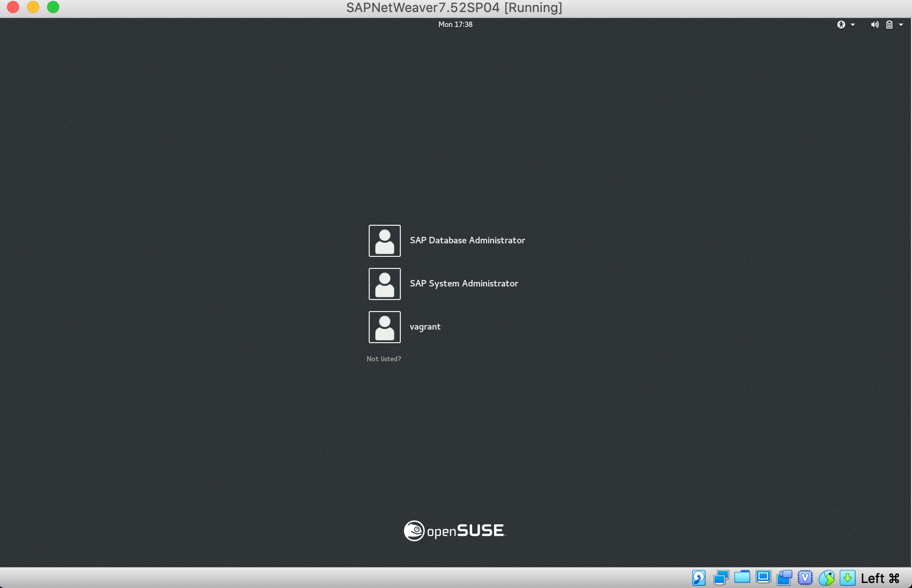Screen dimensions: 912x588
Task: Select the vagrant user avatar
Action: (385, 327)
